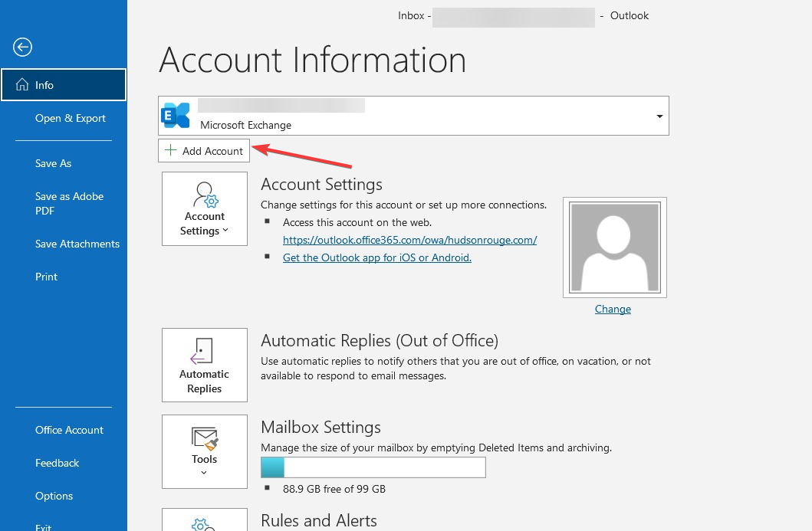Select the Print menu item
This screenshot has height=531, width=812.
(x=46, y=277)
